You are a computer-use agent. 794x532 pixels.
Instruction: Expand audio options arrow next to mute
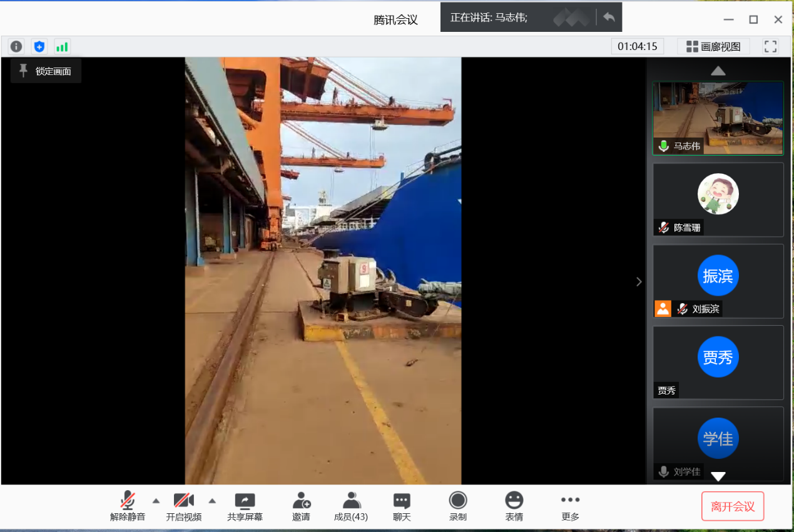pos(156,500)
